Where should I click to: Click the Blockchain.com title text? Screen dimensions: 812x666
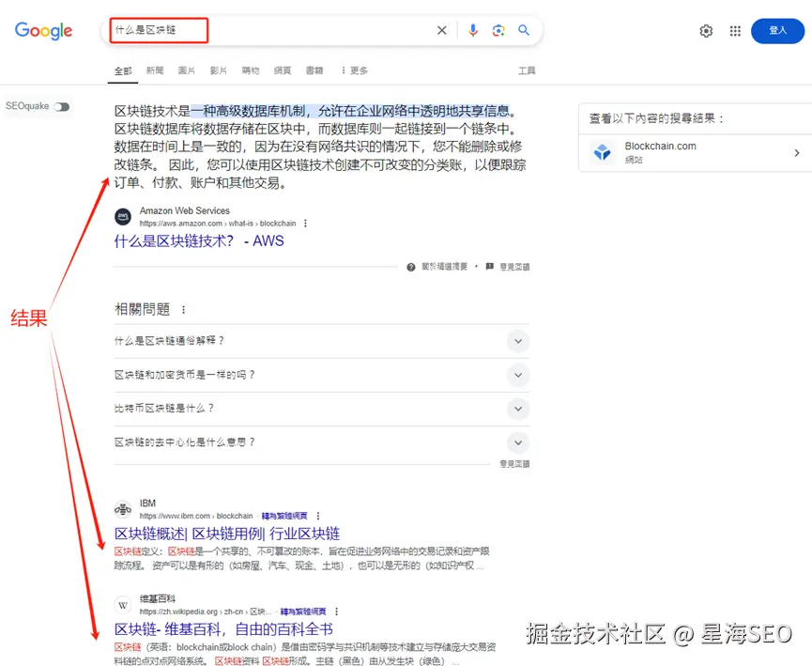tap(660, 147)
